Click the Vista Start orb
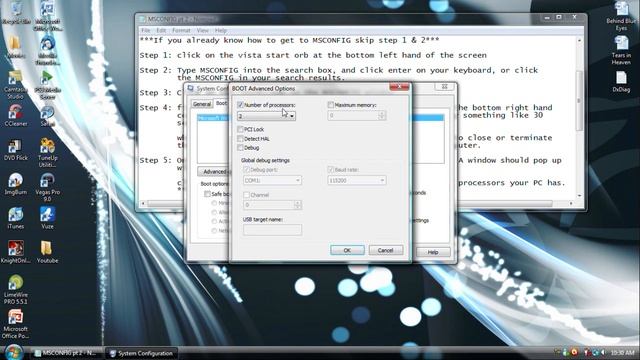 pos(14,352)
